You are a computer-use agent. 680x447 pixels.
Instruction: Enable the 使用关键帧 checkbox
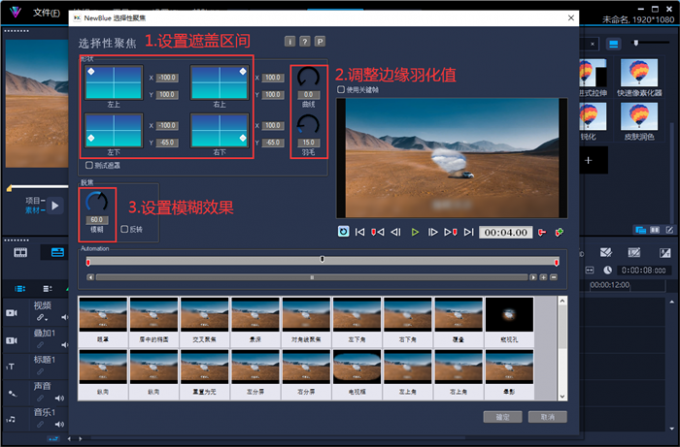click(x=342, y=89)
